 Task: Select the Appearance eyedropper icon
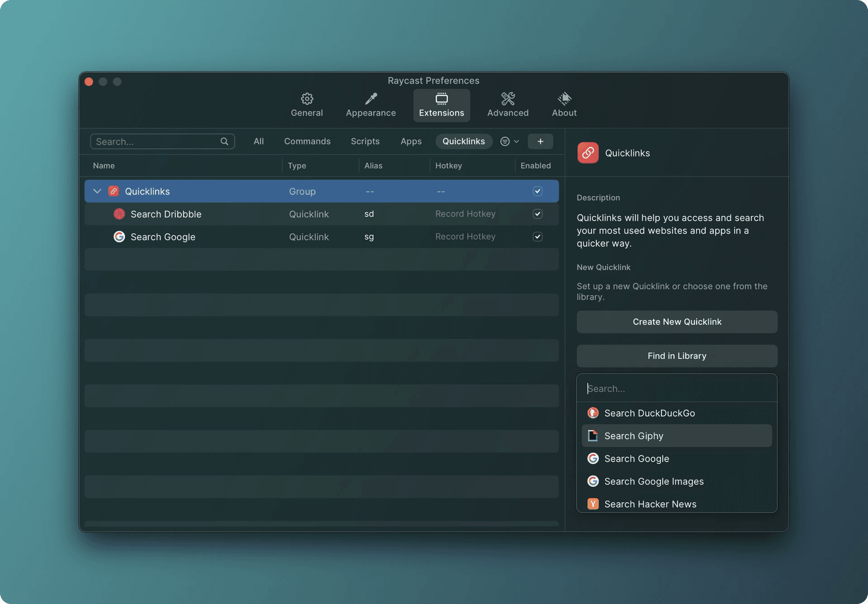tap(371, 99)
